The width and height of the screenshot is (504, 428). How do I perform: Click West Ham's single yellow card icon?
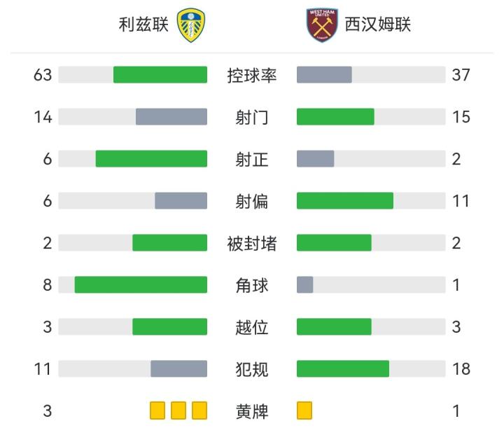(304, 410)
